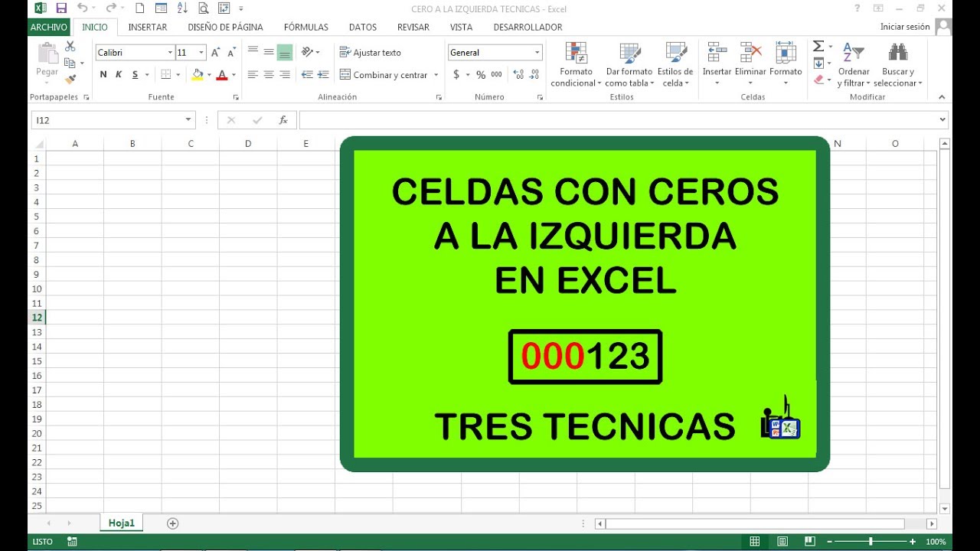Open print preview from quick access toolbar
Screen dimensions: 980x551
click(204, 8)
